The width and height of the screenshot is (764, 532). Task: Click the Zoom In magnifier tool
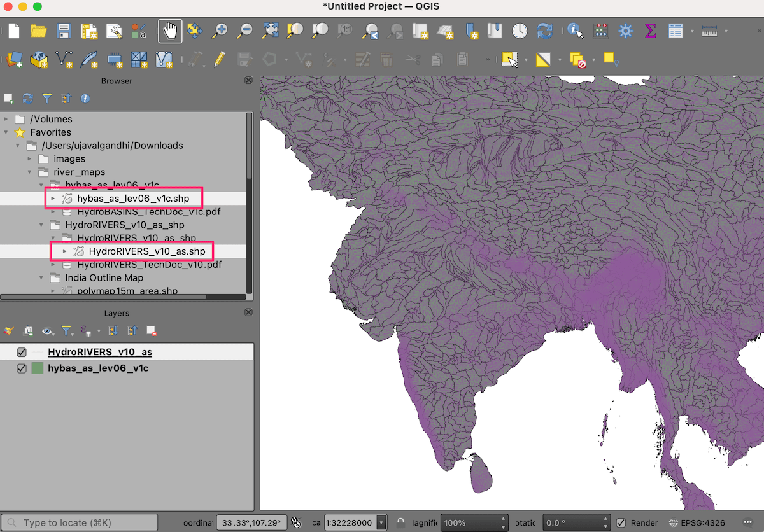point(221,31)
